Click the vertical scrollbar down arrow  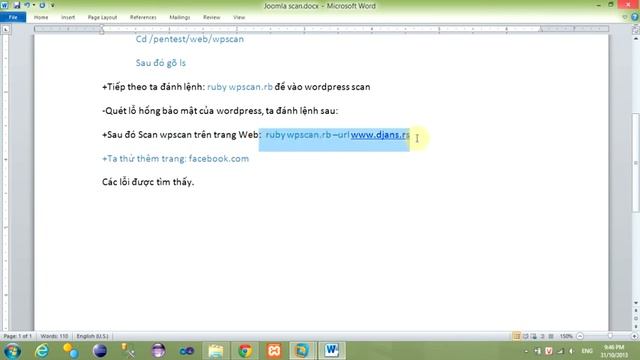pos(636,303)
